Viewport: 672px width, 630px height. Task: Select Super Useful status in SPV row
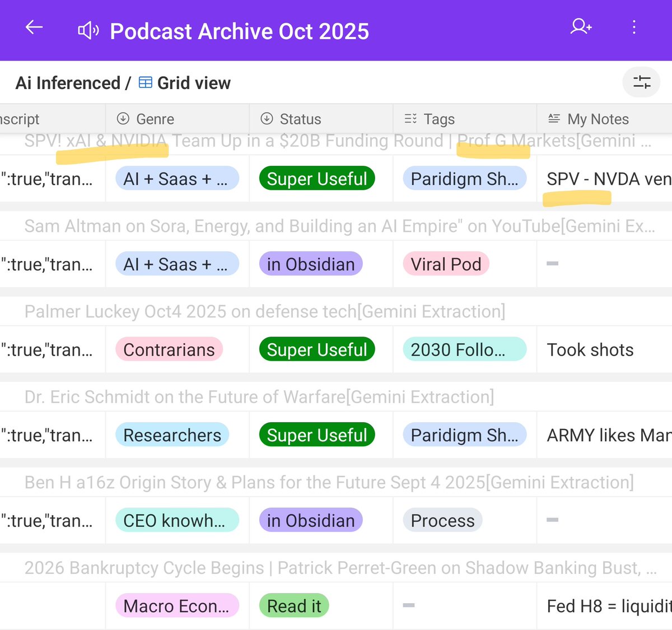tap(317, 179)
